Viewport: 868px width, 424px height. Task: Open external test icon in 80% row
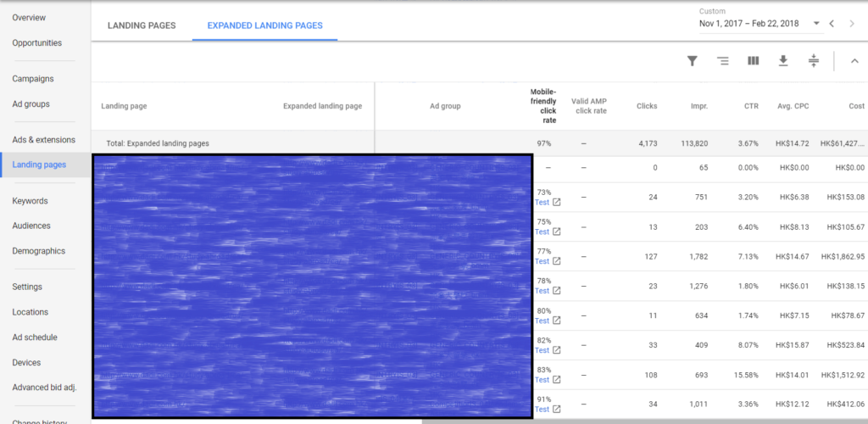point(557,321)
